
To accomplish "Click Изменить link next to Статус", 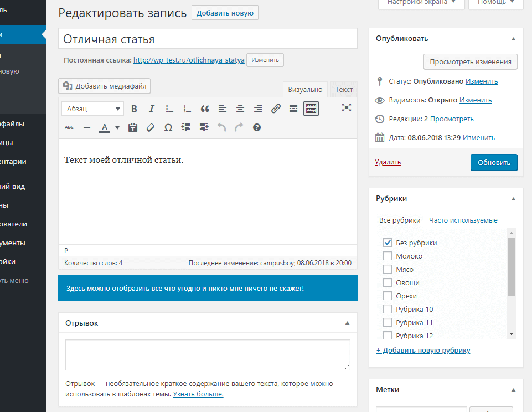I will (x=482, y=81).
